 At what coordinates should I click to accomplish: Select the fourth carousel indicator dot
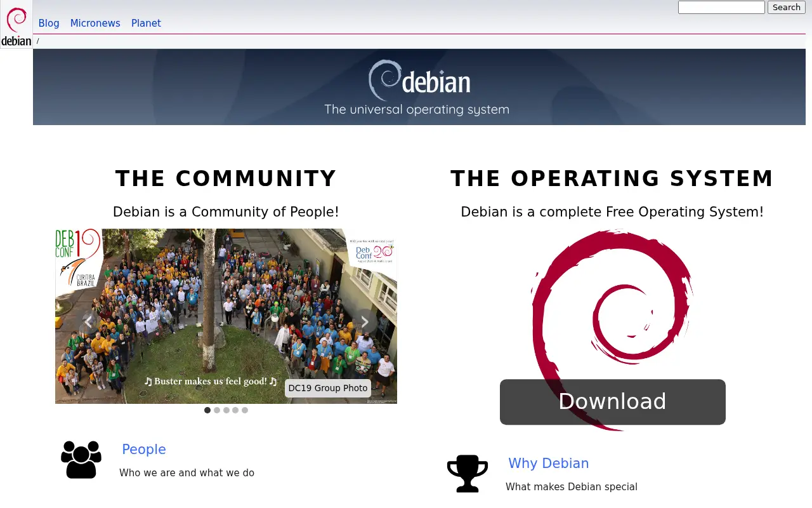click(235, 410)
